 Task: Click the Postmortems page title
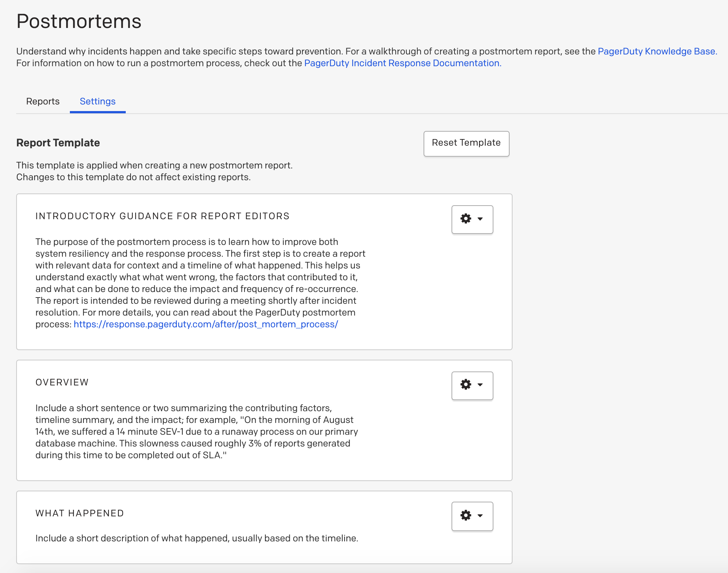[x=79, y=21]
